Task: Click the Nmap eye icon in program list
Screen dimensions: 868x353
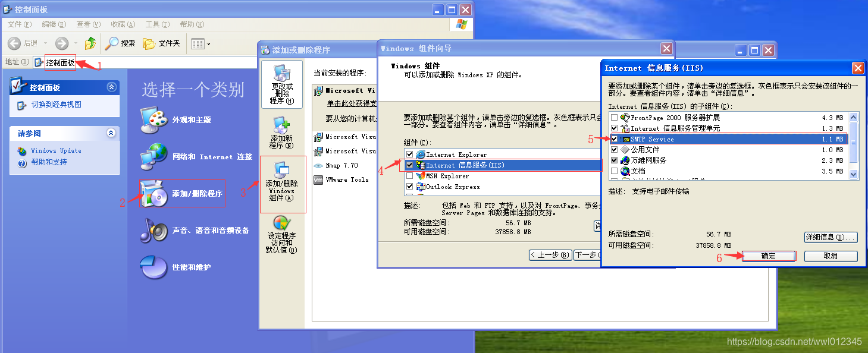Action: coord(318,165)
